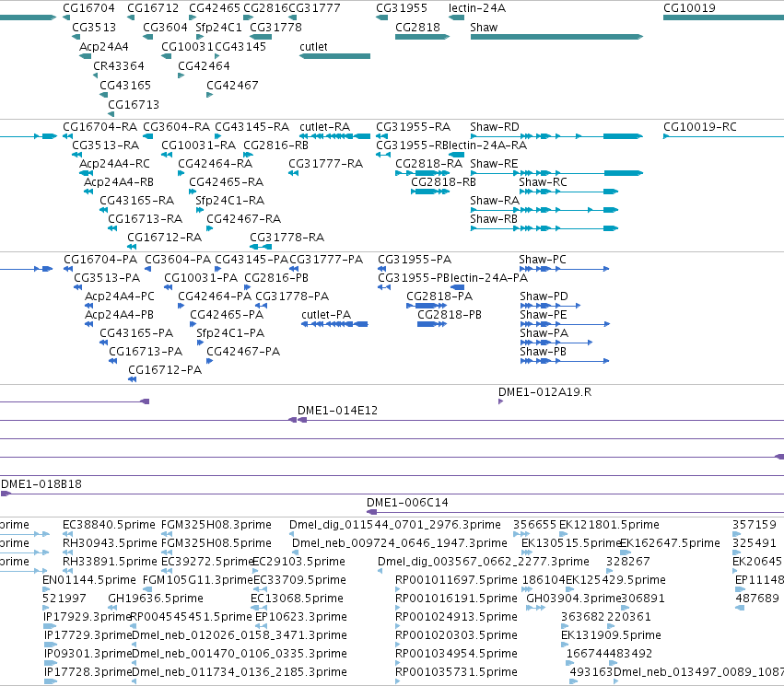Click the CG31955-PB label

[x=414, y=278]
